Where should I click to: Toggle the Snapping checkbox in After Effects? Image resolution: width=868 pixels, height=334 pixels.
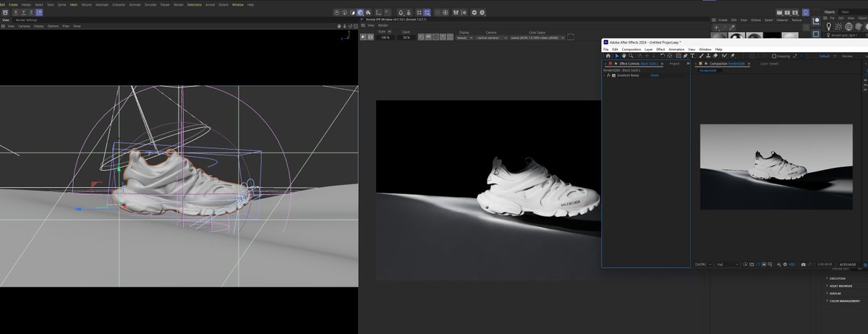774,56
